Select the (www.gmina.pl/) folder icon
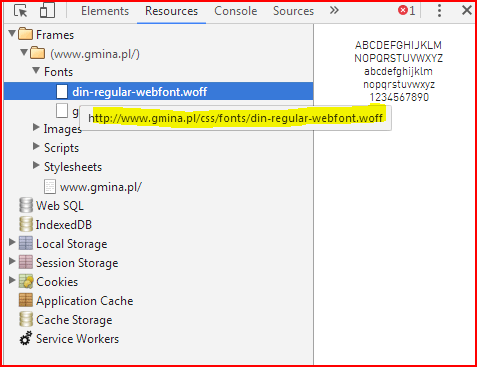Viewport: 477px width, 367px height. click(x=37, y=53)
